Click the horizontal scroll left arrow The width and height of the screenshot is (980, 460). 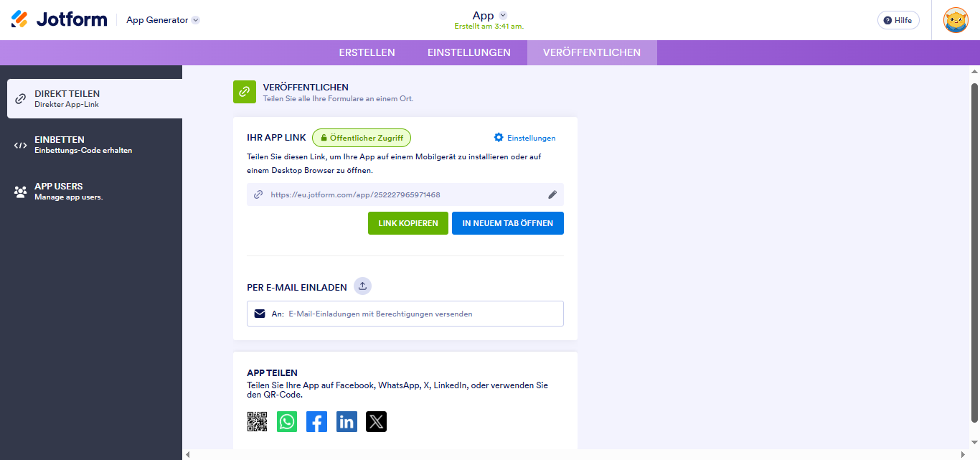tap(188, 454)
